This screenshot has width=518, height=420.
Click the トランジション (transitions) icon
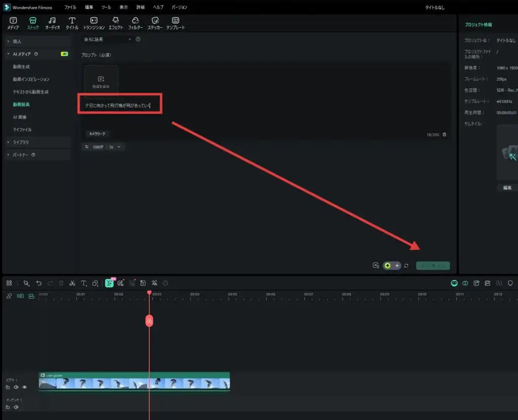(x=94, y=23)
